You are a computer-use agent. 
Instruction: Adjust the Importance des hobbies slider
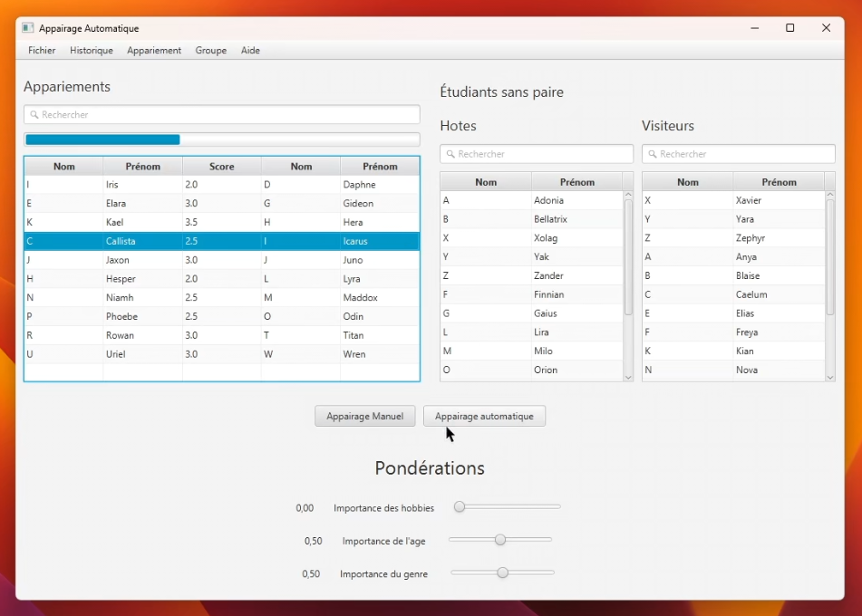click(x=460, y=506)
